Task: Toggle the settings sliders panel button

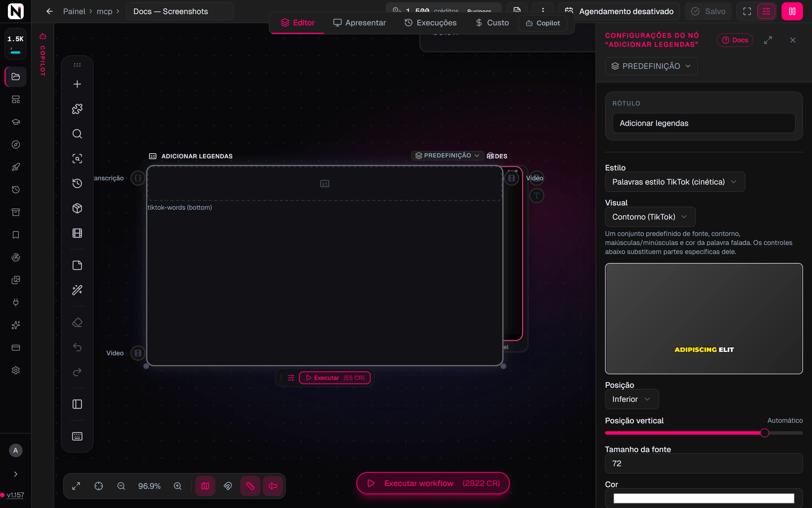Action: [766, 11]
